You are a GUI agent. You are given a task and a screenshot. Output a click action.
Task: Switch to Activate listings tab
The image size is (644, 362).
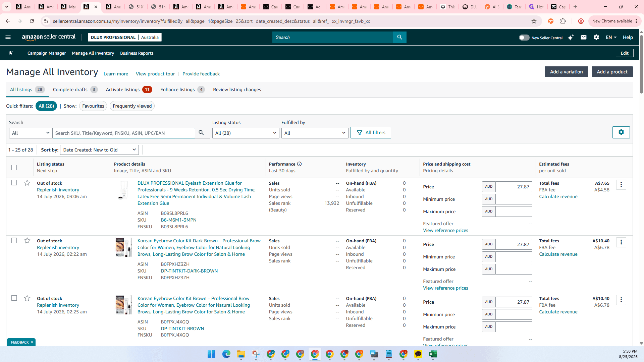point(129,89)
